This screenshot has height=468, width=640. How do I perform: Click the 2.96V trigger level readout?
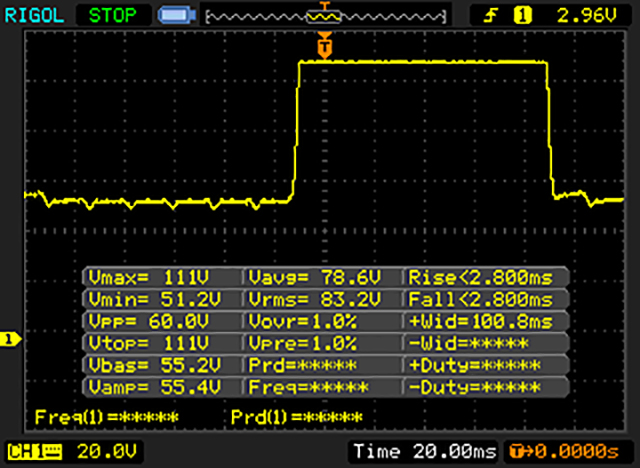click(x=587, y=16)
